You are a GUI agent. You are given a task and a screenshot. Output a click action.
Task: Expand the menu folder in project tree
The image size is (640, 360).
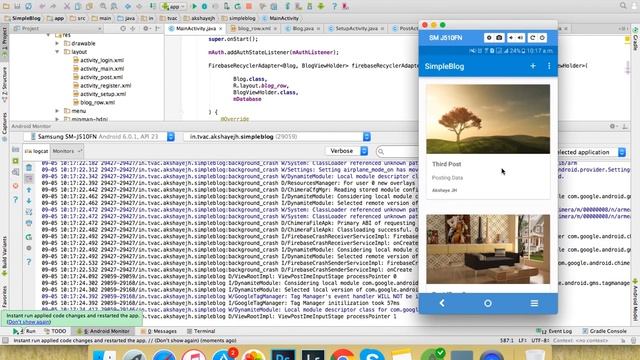(57, 111)
